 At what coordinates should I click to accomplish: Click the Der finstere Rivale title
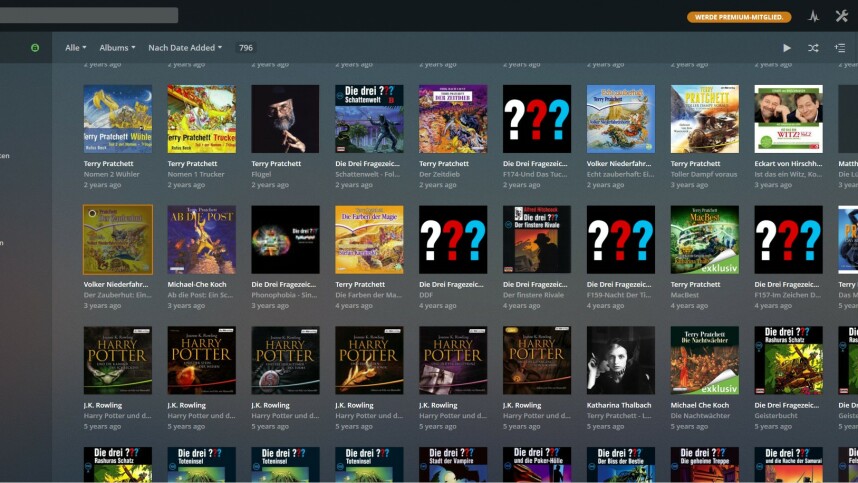(534, 295)
